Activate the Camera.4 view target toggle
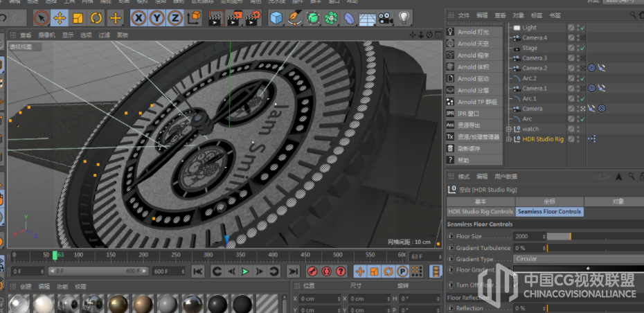Viewport: 644px width, 313px height. click(583, 38)
